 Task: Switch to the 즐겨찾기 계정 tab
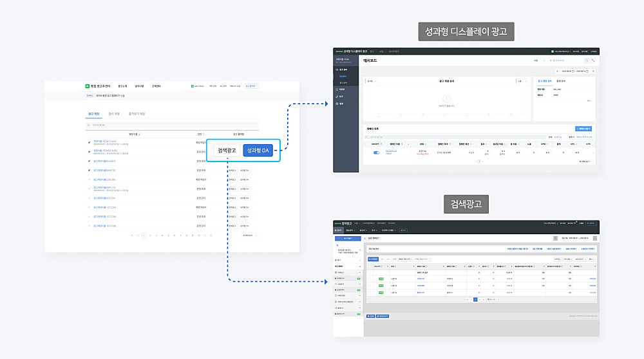pos(137,114)
